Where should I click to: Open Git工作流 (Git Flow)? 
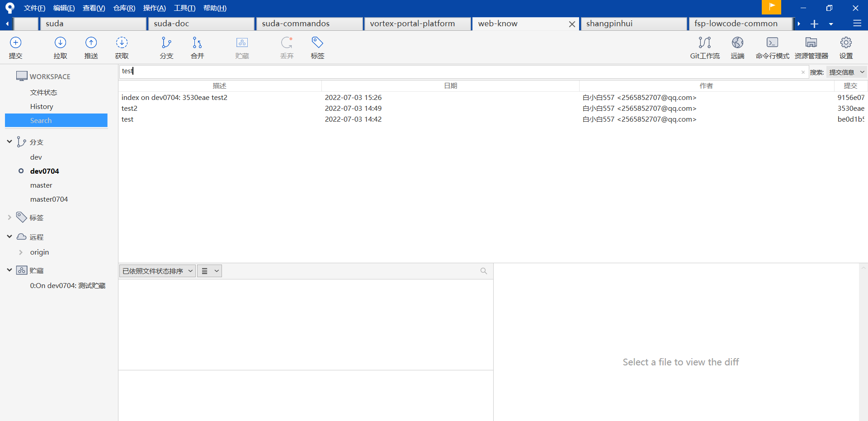point(705,47)
